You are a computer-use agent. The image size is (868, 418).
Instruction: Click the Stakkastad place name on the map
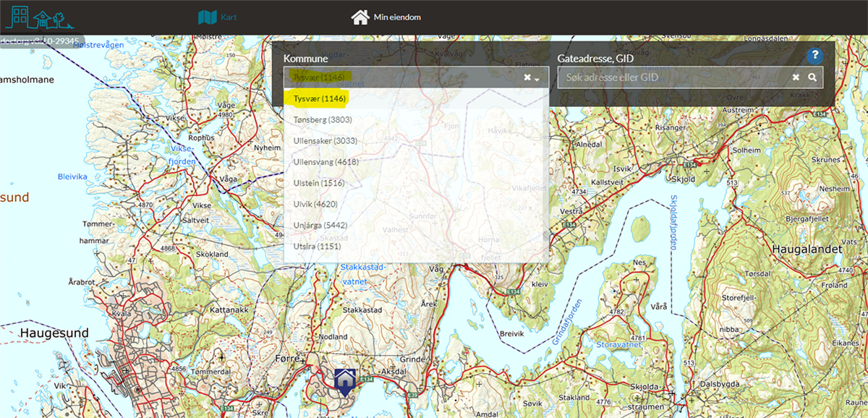coord(361,310)
